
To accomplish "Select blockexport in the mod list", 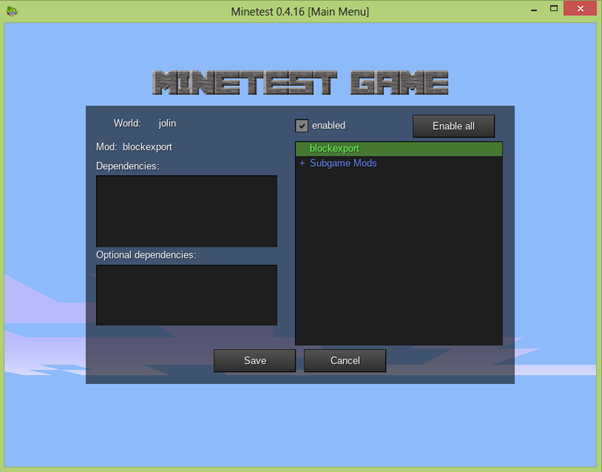I will click(x=399, y=149).
